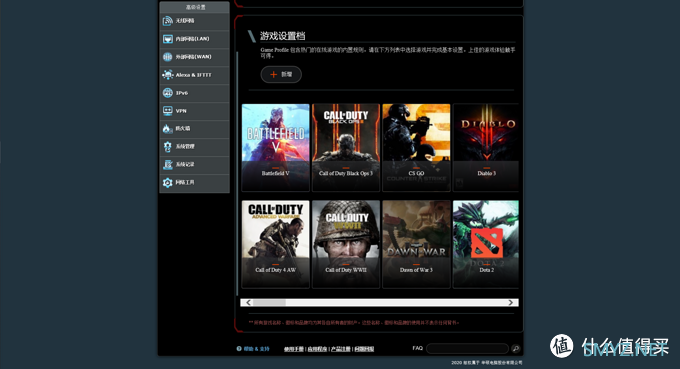Open the network tools icon
Image resolution: width=680 pixels, height=369 pixels.
pos(167,183)
